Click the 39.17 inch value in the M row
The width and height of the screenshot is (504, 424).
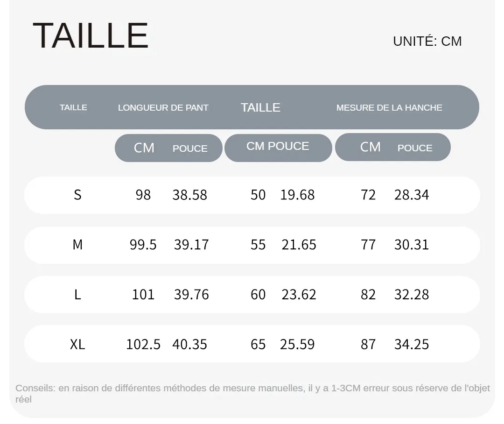pos(191,245)
